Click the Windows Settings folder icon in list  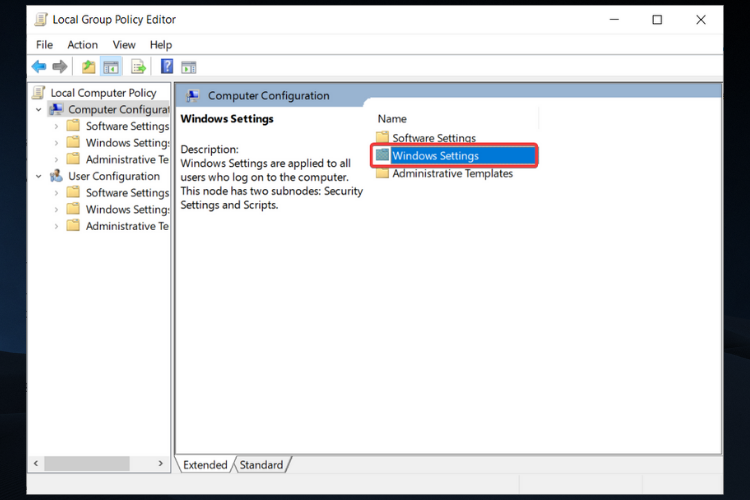click(x=382, y=155)
